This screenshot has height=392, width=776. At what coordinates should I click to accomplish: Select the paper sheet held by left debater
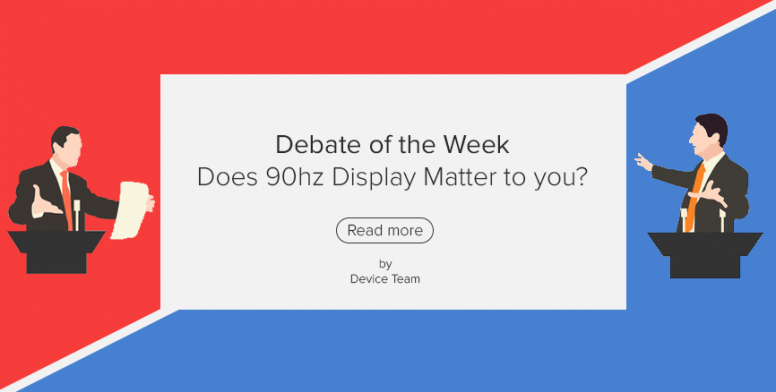click(130, 210)
